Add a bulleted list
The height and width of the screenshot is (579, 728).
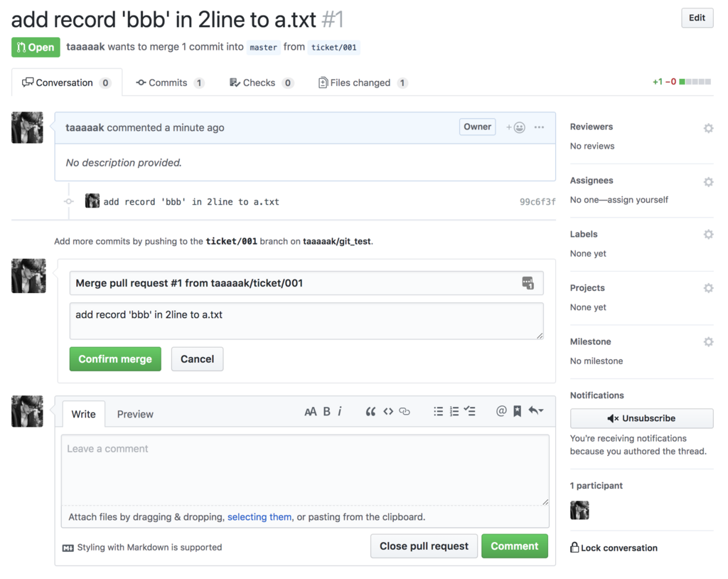coord(438,412)
